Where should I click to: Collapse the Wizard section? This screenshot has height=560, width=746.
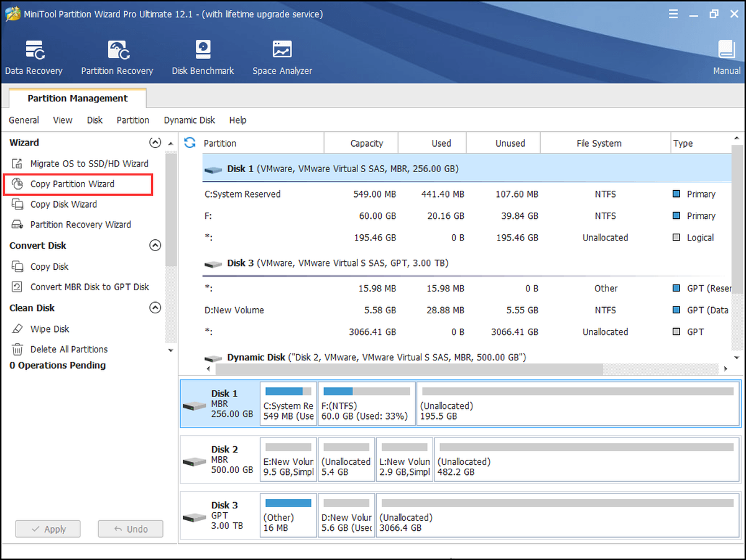(155, 143)
